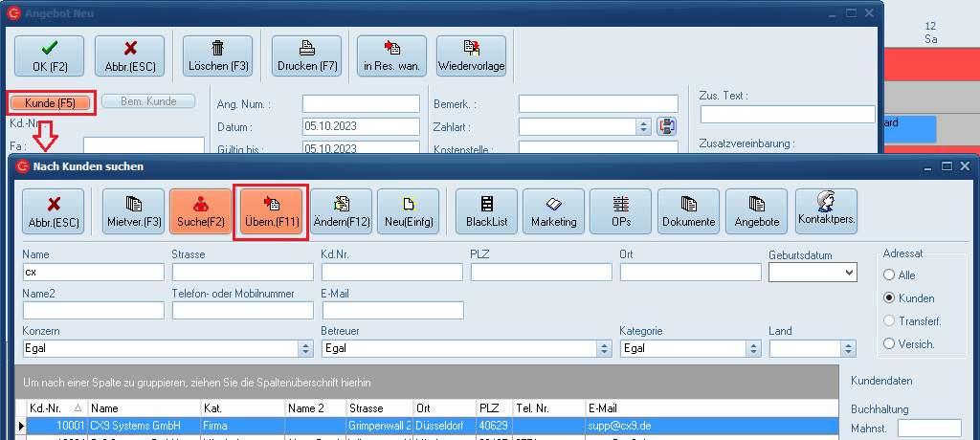The image size is (980, 440).
Task: Open the Geburtsdatum date dropdown
Action: pyautogui.click(x=848, y=273)
